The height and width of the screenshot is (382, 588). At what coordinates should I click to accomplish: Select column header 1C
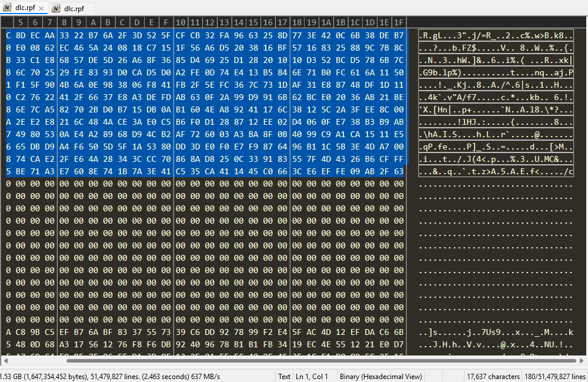point(355,22)
